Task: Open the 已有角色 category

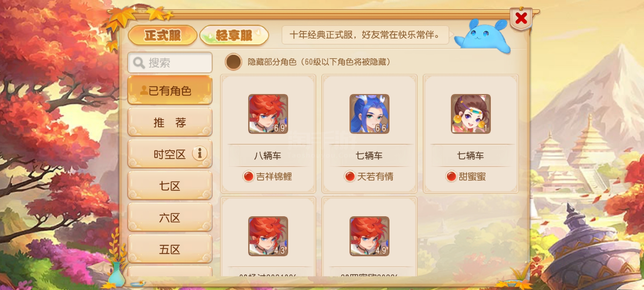Action: [170, 90]
